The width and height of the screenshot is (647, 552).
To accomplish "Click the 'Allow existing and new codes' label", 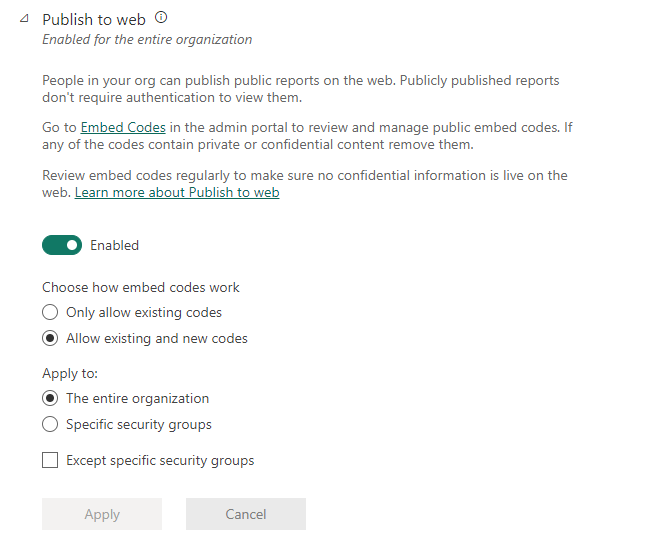I will pos(157,338).
